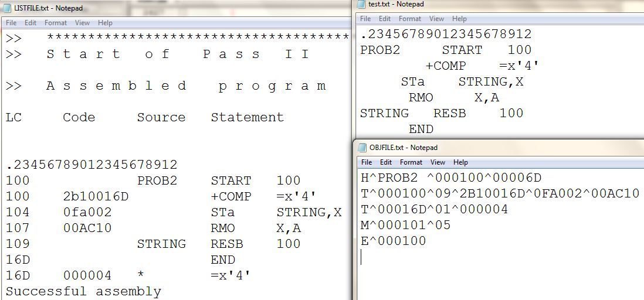This screenshot has height=300, width=644.
Task: Click 'RESB' statement in LISTFILE listing
Action: pos(227,244)
